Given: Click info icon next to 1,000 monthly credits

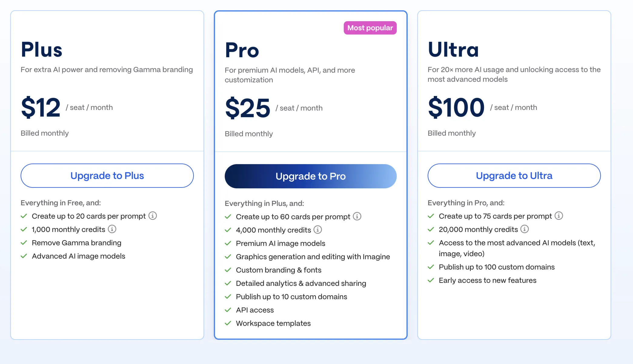Looking at the screenshot, I should click(x=112, y=229).
